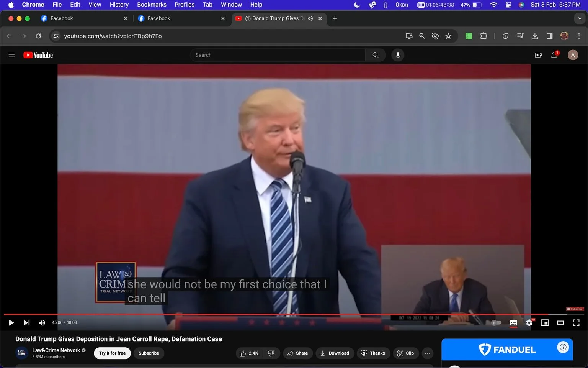This screenshot has width=588, height=368.
Task: Search with your voice microphone
Action: [x=398, y=55]
